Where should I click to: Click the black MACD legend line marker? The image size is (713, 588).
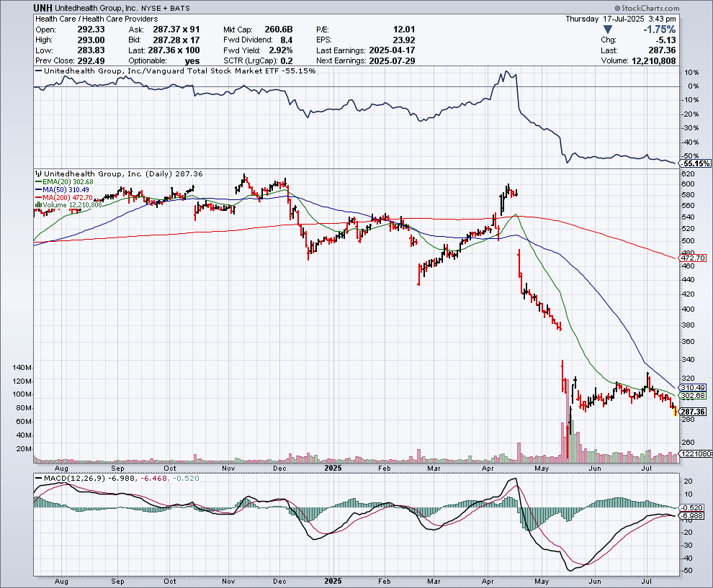pyautogui.click(x=39, y=479)
